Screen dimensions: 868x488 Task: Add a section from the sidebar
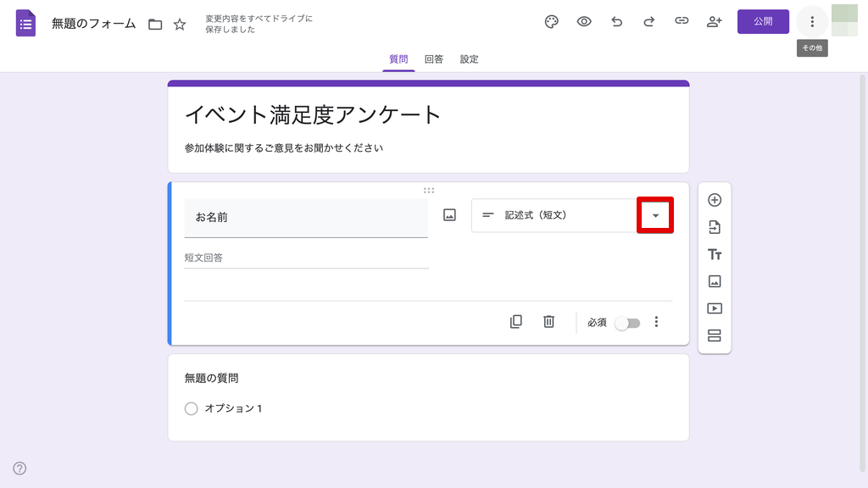715,335
